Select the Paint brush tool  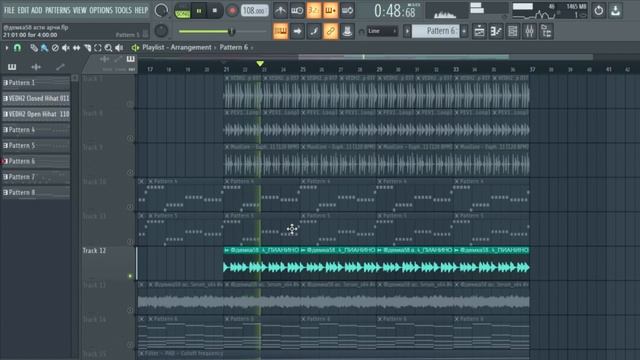(x=44, y=48)
